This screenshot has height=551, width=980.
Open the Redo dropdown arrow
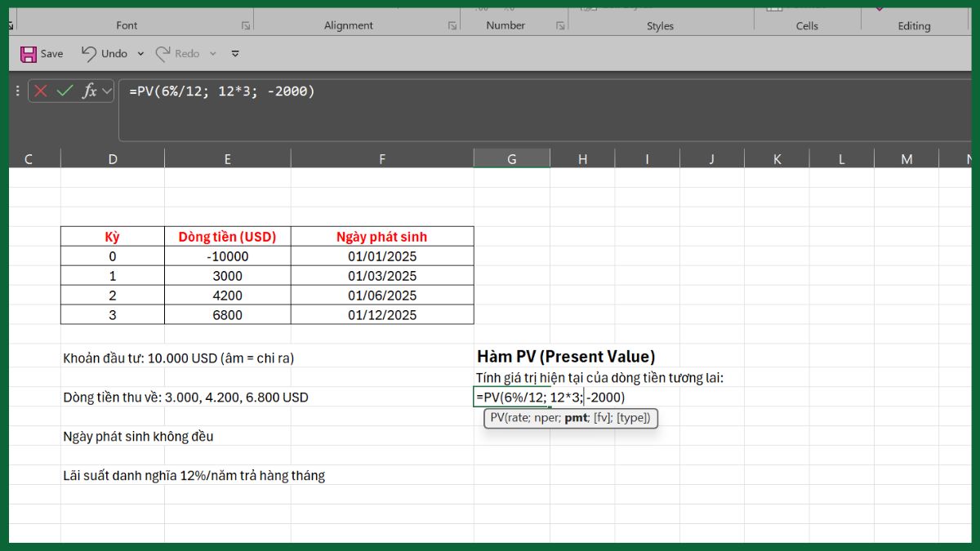click(x=212, y=53)
